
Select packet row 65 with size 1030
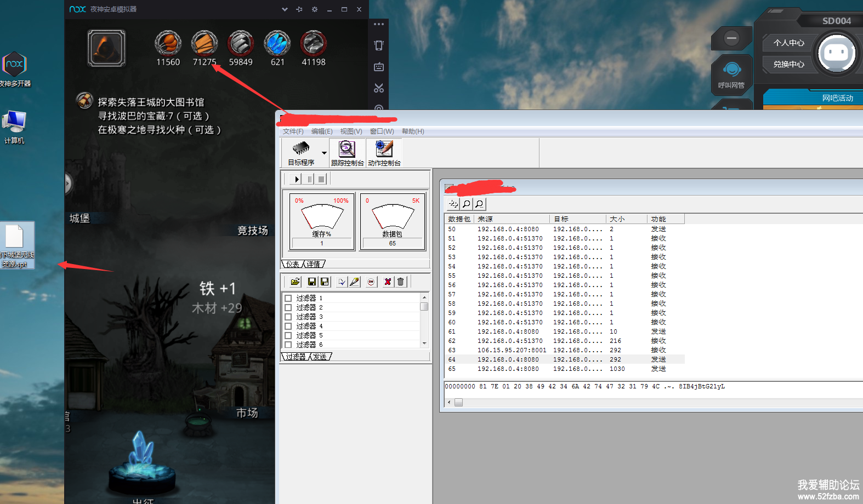(565, 369)
